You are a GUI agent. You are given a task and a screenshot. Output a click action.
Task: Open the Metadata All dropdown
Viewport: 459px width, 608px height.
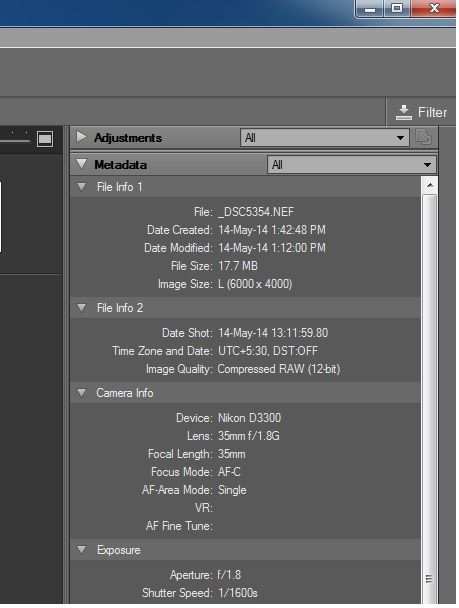352,165
